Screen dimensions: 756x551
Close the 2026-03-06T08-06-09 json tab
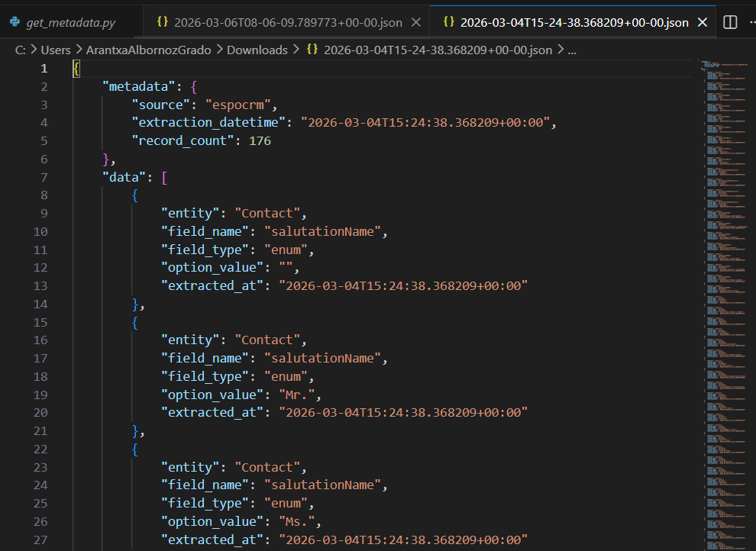click(x=416, y=22)
